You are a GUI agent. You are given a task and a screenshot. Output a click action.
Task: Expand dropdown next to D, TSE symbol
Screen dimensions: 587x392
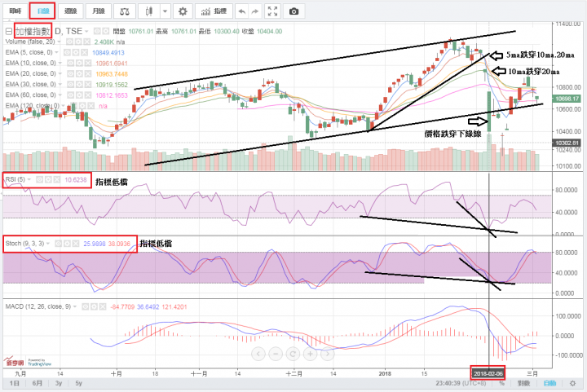[x=87, y=31]
